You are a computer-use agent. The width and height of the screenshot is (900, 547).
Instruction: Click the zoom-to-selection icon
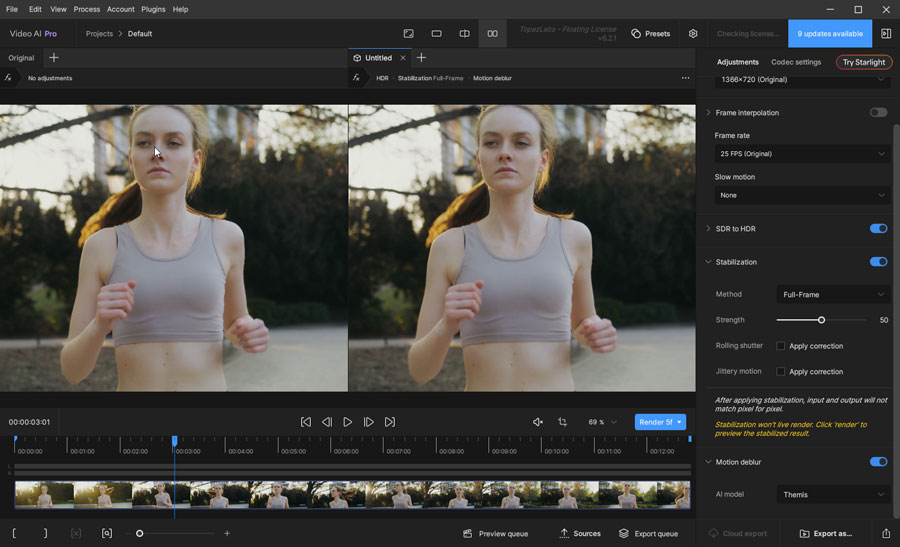tap(107, 533)
